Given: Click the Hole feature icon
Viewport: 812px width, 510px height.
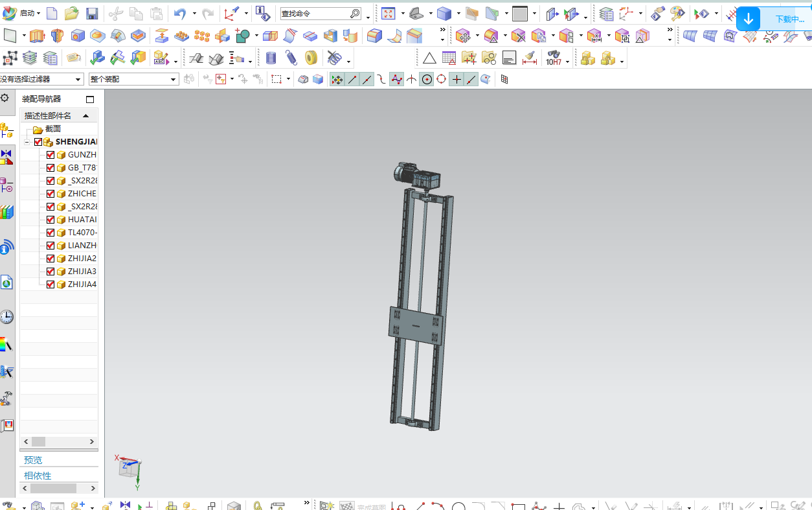Looking at the screenshot, I should click(x=78, y=36).
